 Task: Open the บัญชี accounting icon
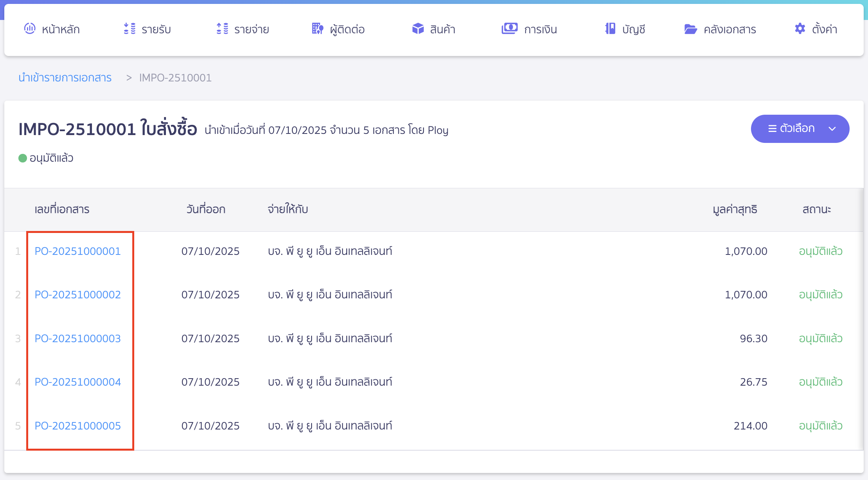610,29
